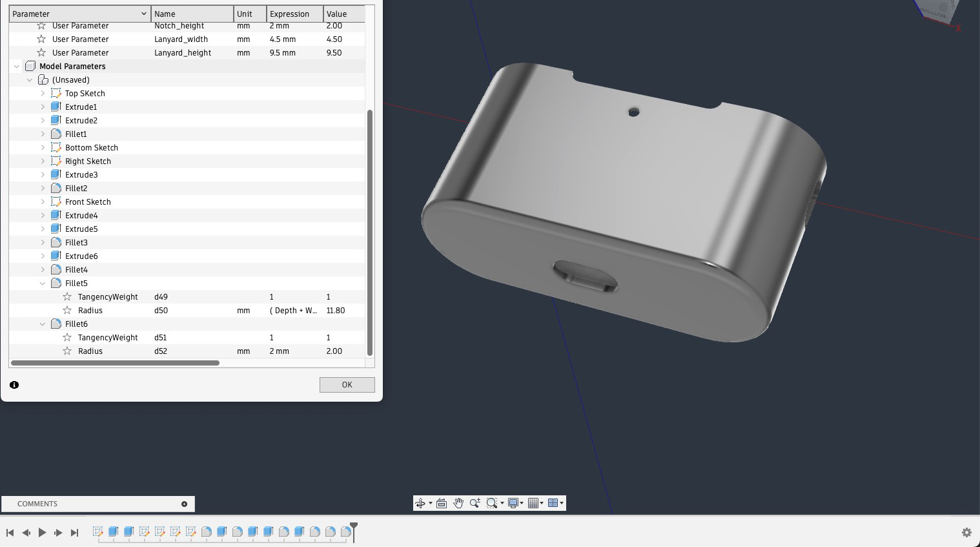Select the Orbit tool in navigation bar

coord(420,503)
